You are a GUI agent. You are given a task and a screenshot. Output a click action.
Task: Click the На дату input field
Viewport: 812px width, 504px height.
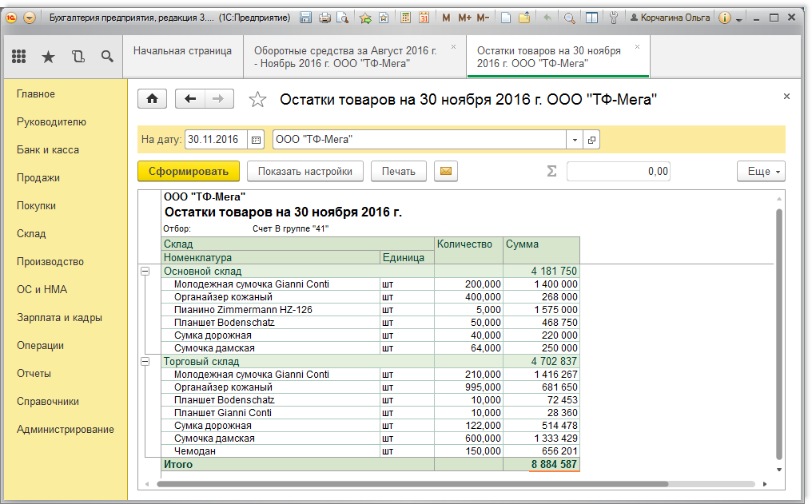(x=217, y=140)
